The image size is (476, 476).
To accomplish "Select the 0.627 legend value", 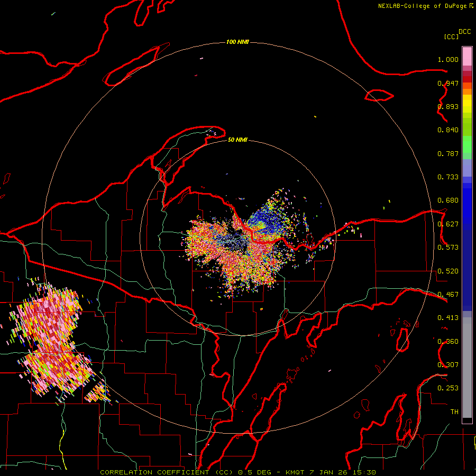I will (448, 224).
